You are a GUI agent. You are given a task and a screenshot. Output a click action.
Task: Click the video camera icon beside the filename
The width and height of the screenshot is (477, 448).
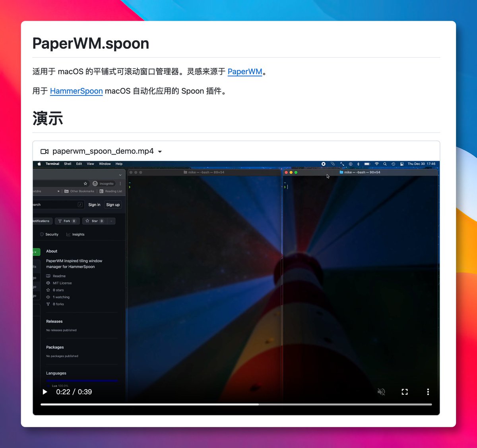click(x=45, y=151)
